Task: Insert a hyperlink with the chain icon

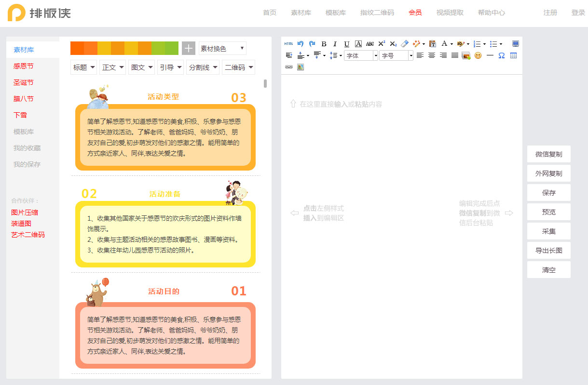Action: tap(289, 67)
